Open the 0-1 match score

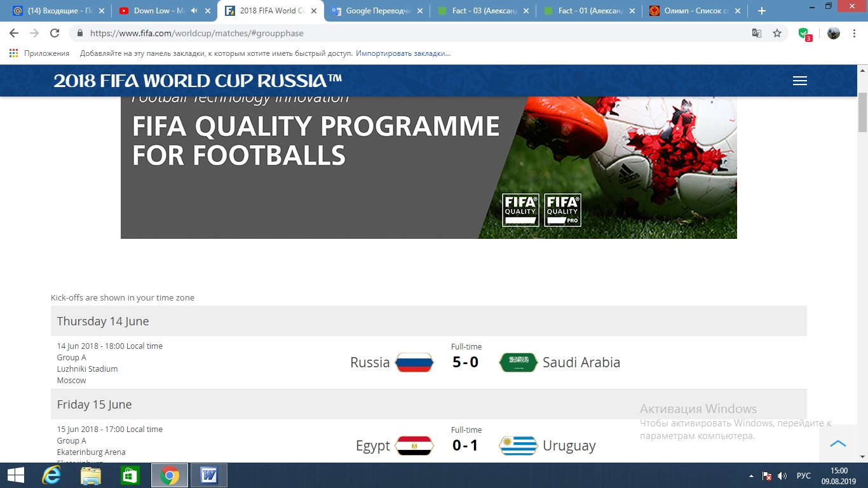point(466,446)
